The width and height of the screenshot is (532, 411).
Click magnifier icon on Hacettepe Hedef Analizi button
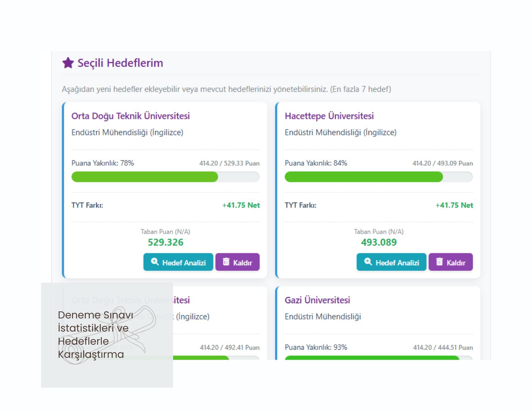pos(368,262)
